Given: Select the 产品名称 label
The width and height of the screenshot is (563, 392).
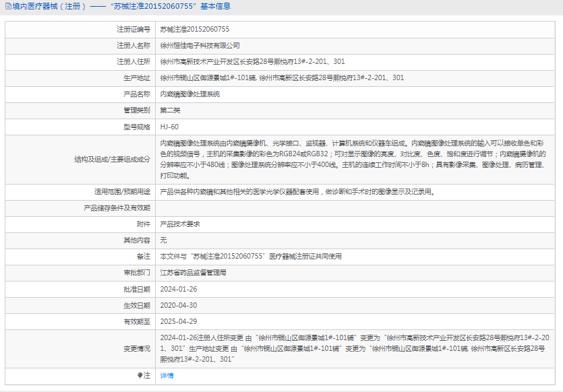Looking at the screenshot, I should (x=137, y=94).
